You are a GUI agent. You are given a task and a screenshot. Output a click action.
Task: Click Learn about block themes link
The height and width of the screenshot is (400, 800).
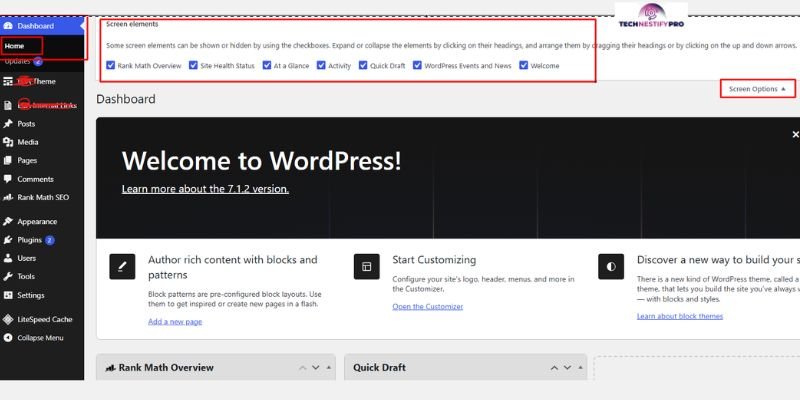click(x=680, y=316)
